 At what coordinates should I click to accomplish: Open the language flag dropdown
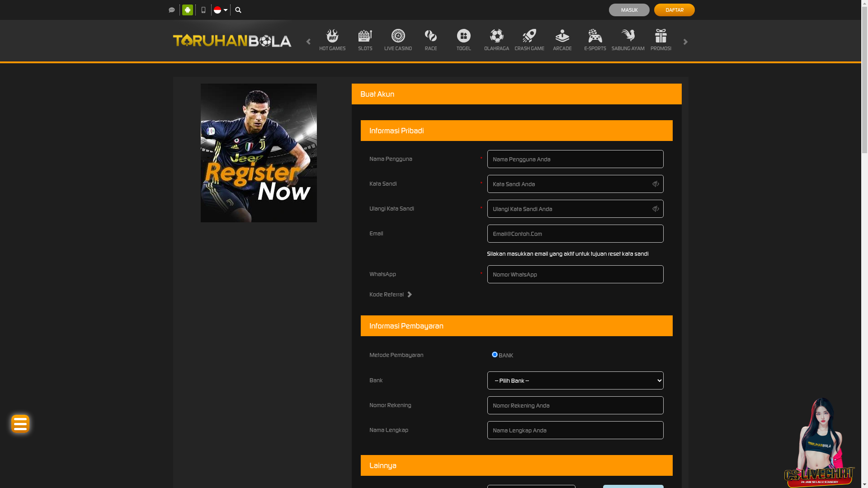[221, 10]
